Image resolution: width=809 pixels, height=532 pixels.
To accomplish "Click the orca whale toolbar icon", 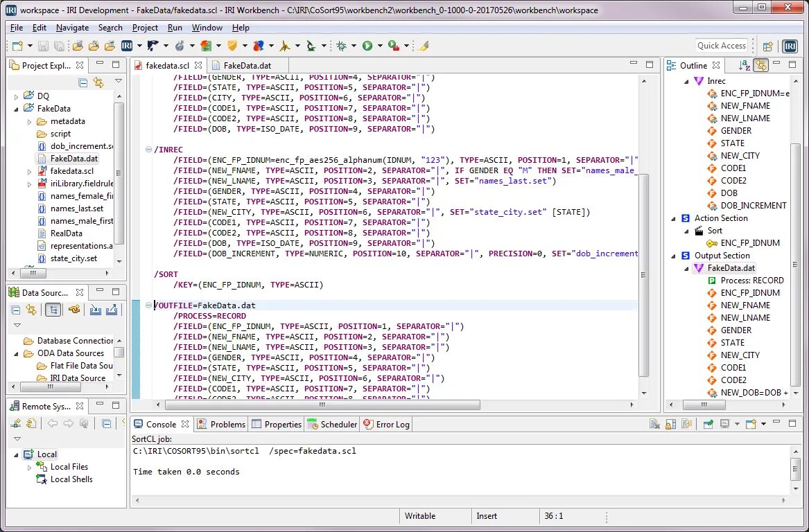I will (x=153, y=46).
